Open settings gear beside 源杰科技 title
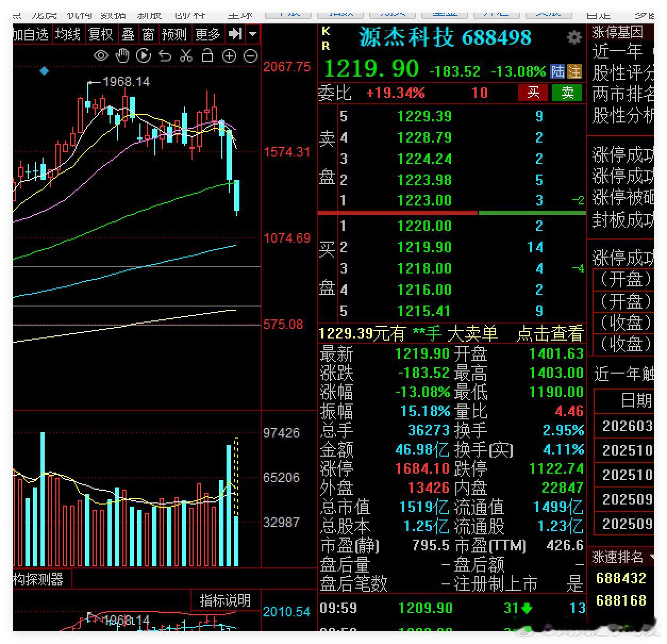The width and height of the screenshot is (667, 644). 574,38
